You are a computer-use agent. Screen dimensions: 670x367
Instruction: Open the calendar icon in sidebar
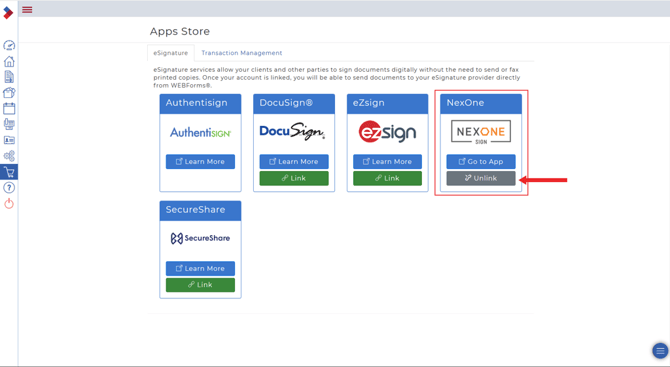(x=9, y=109)
